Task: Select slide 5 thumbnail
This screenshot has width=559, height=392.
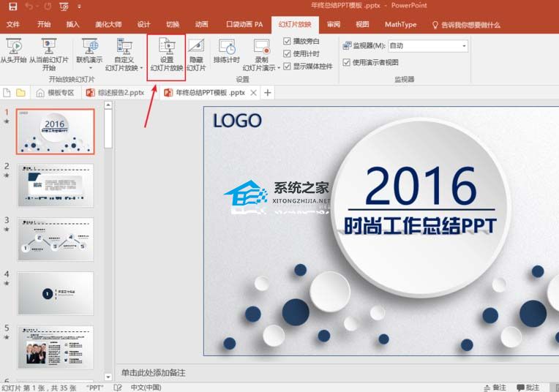Action: point(56,347)
